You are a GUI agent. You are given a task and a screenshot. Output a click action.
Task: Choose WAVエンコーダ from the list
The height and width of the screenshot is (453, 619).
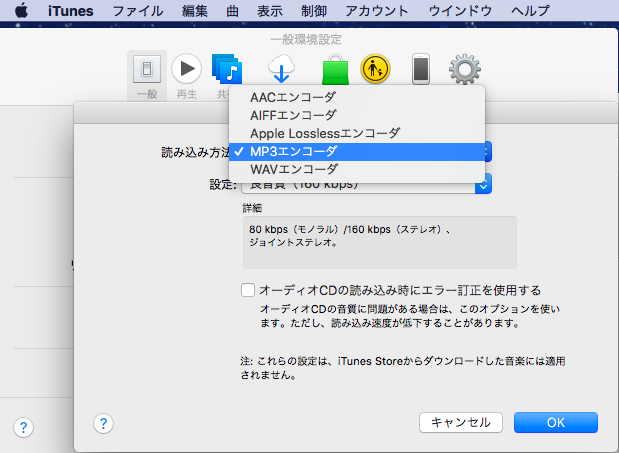(x=357, y=170)
